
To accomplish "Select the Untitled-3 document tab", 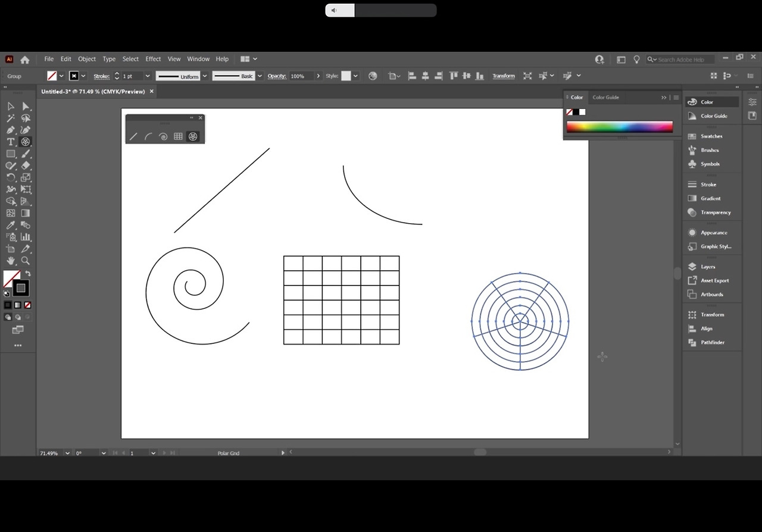I will [93, 92].
